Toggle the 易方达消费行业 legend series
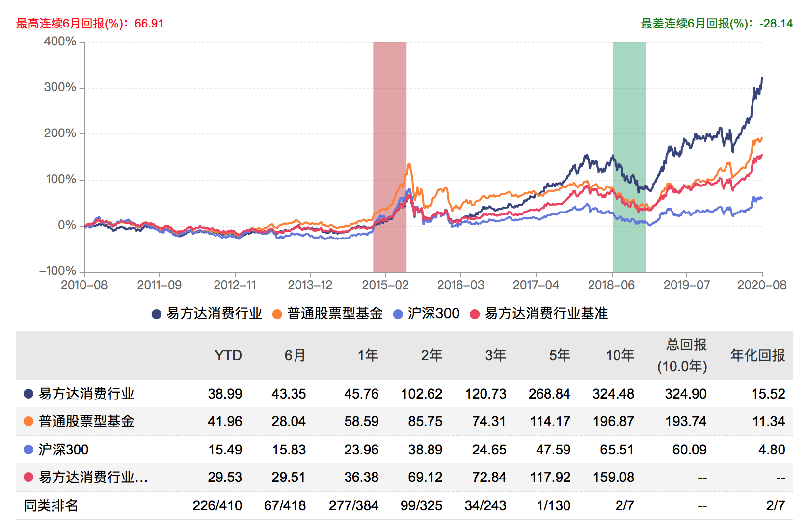 pos(207,314)
